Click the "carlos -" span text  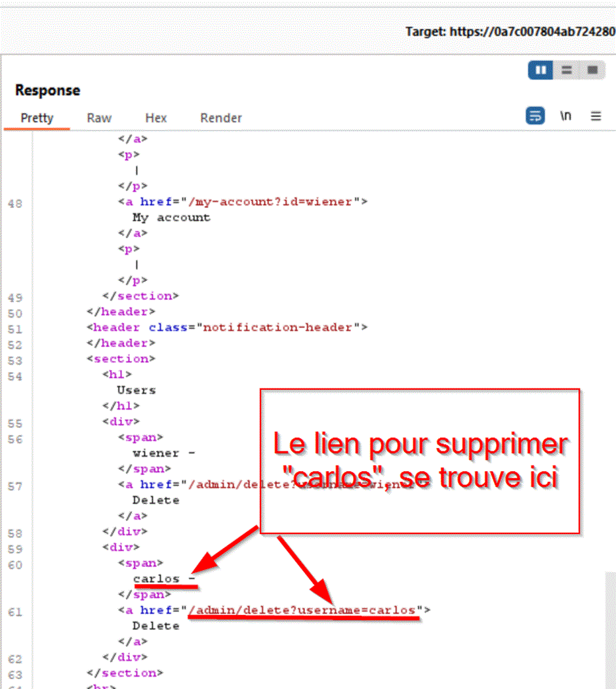pos(163,579)
